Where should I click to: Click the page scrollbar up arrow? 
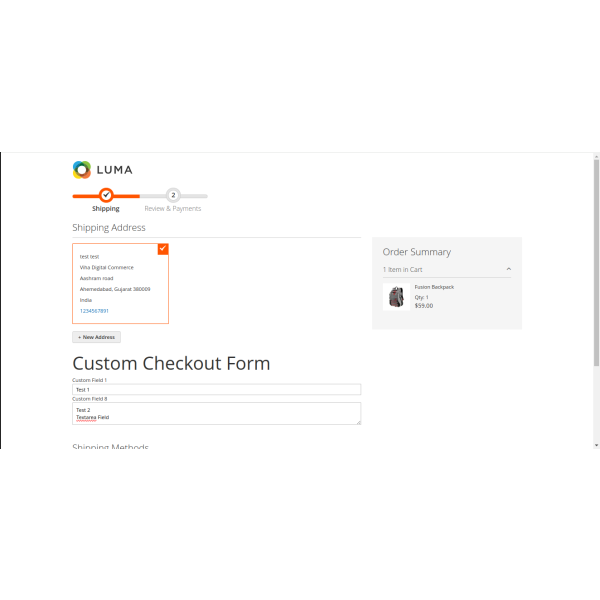coord(597,157)
